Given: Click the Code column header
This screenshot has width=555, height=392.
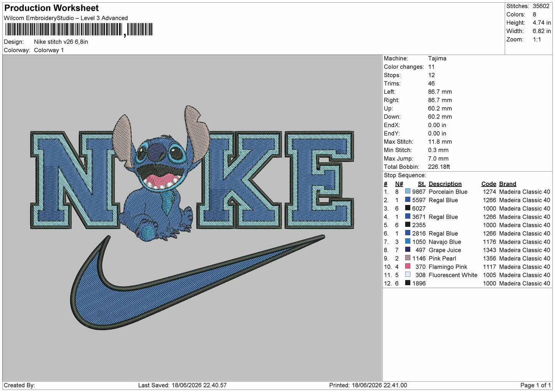Looking at the screenshot, I should coord(489,184).
